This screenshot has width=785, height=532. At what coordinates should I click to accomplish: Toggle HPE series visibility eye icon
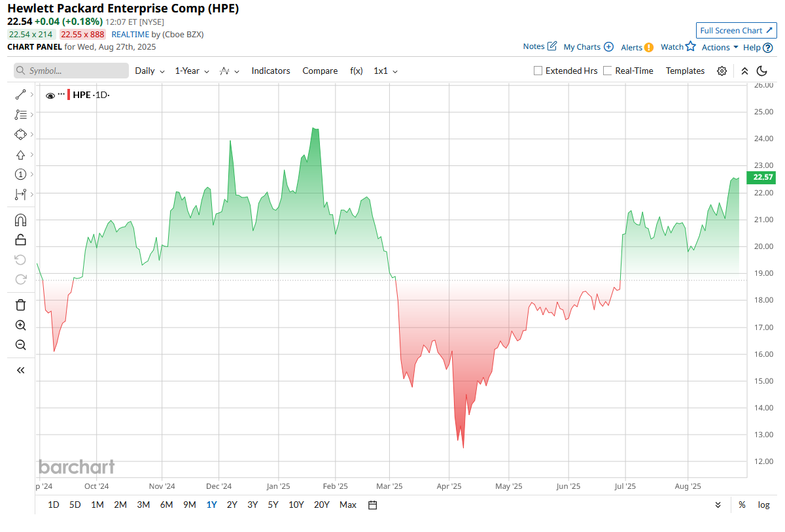50,95
